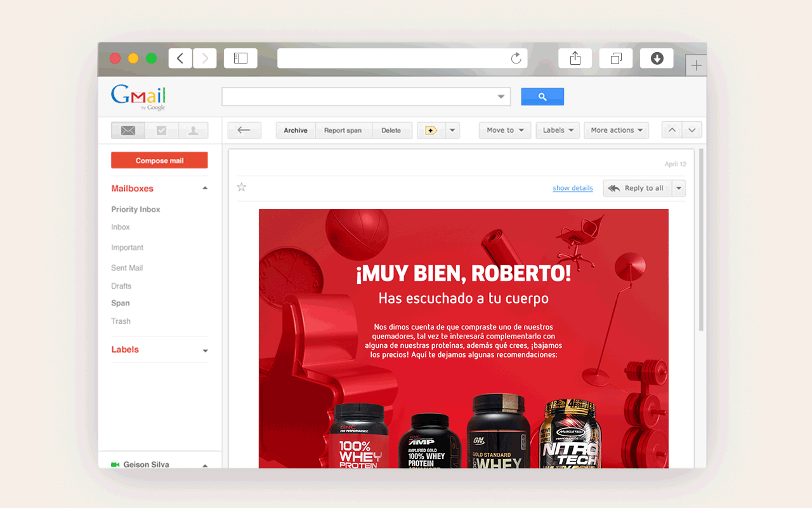
Task: Click GNC 100% Whey Protein product image
Action: tap(359, 436)
